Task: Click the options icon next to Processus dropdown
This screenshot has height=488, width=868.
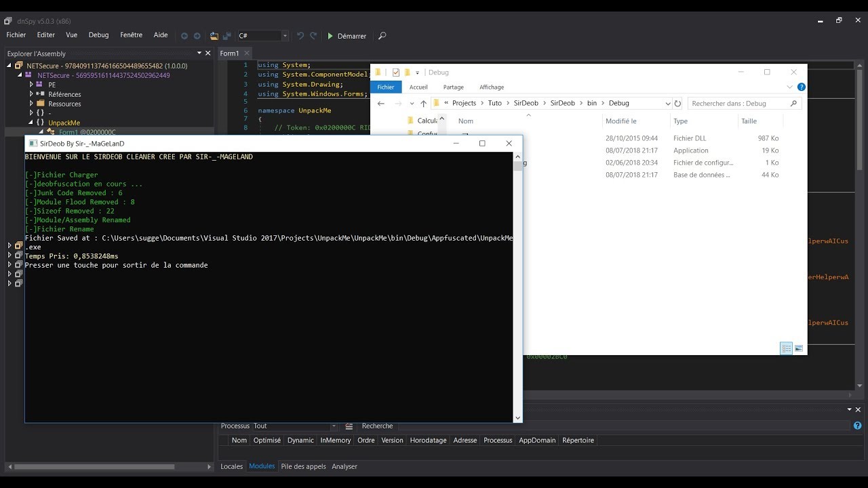Action: point(349,426)
